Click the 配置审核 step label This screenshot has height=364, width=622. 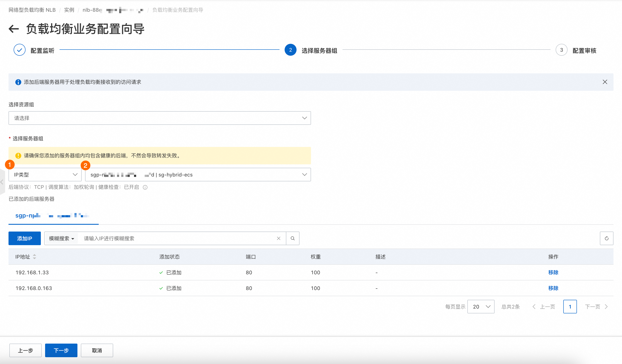pyautogui.click(x=584, y=51)
